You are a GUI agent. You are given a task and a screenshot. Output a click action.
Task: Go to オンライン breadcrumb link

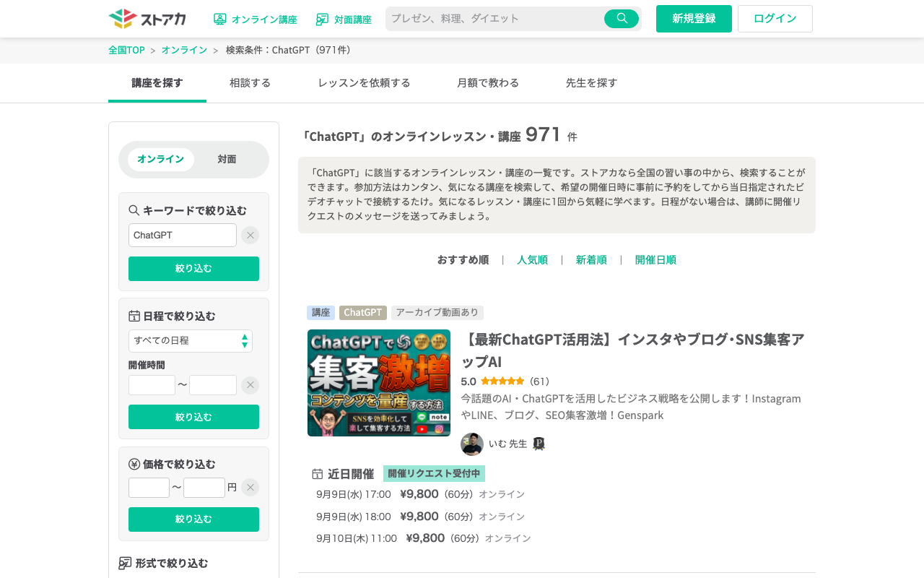pyautogui.click(x=184, y=50)
